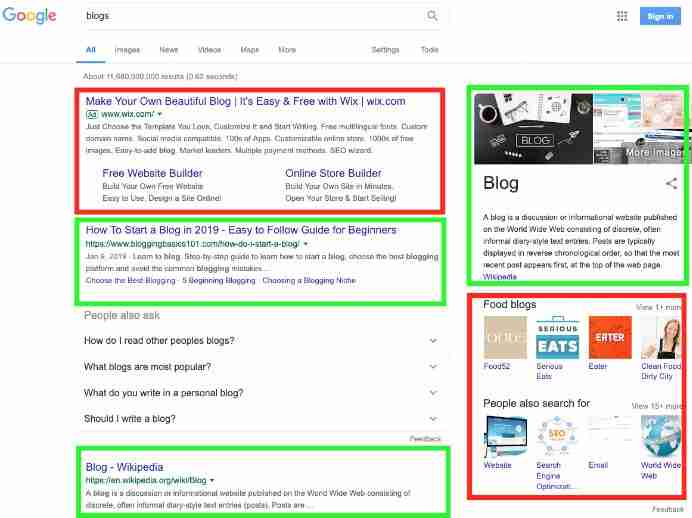
Task: Click the World Wide Web globe thumbnail
Action: tap(661, 436)
